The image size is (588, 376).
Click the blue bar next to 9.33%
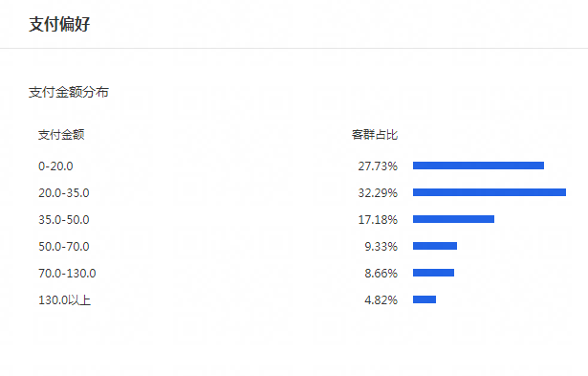pos(435,246)
